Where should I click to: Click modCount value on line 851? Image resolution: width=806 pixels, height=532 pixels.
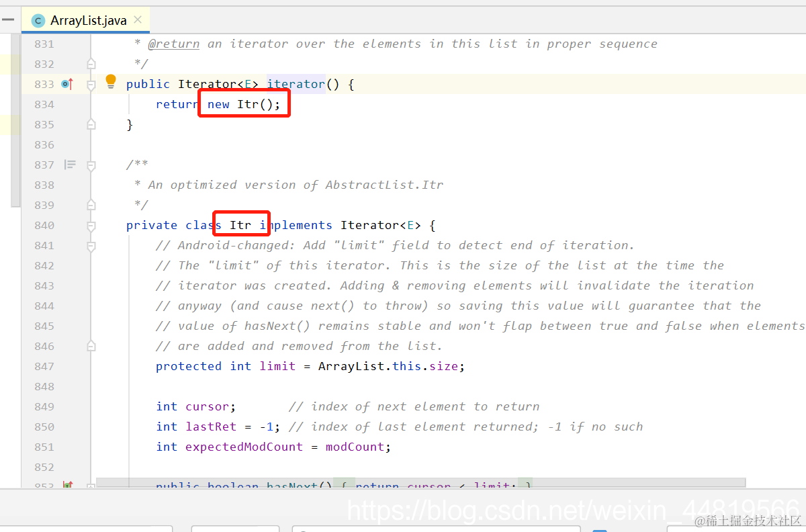(355, 447)
